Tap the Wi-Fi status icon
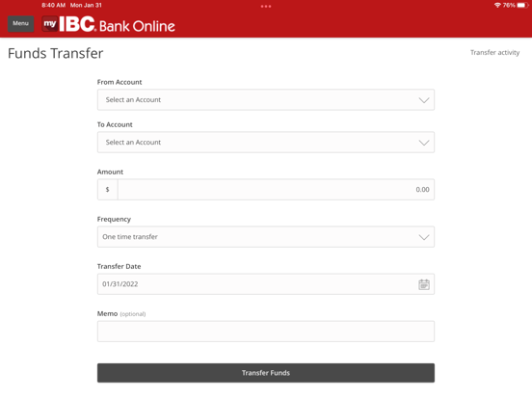Image resolution: width=532 pixels, height=399 pixels. click(497, 5)
